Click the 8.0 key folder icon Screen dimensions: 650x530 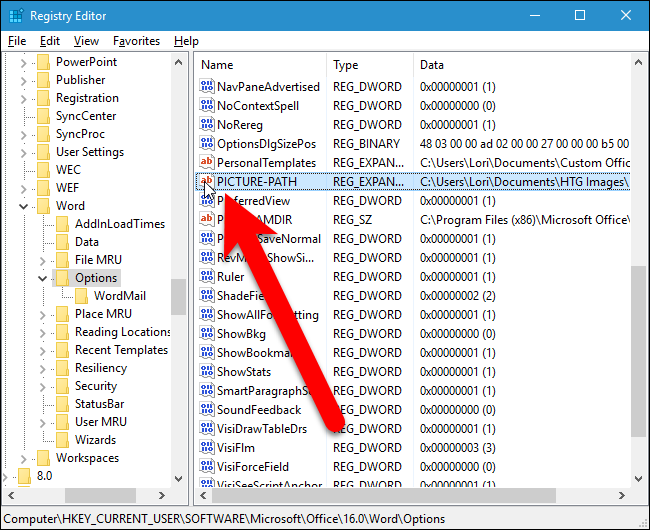pyautogui.click(x=24, y=476)
